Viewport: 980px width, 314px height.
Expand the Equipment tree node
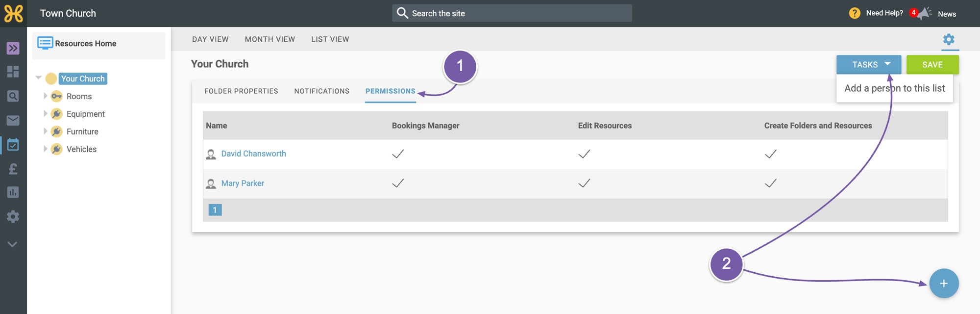coord(45,113)
